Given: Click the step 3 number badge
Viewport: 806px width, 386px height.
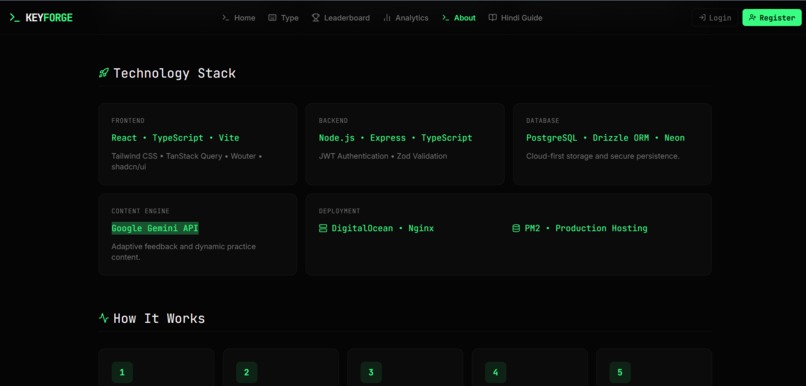Looking at the screenshot, I should tap(371, 373).
